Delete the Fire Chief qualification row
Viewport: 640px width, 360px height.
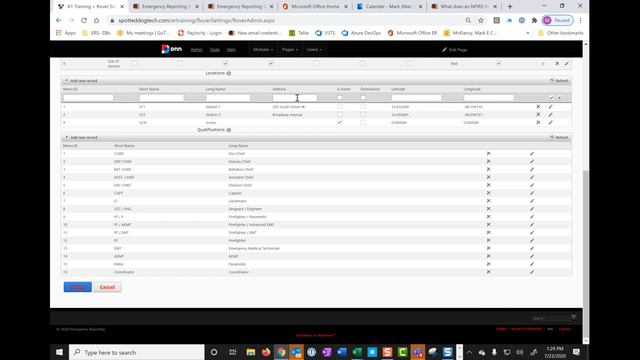click(x=488, y=153)
